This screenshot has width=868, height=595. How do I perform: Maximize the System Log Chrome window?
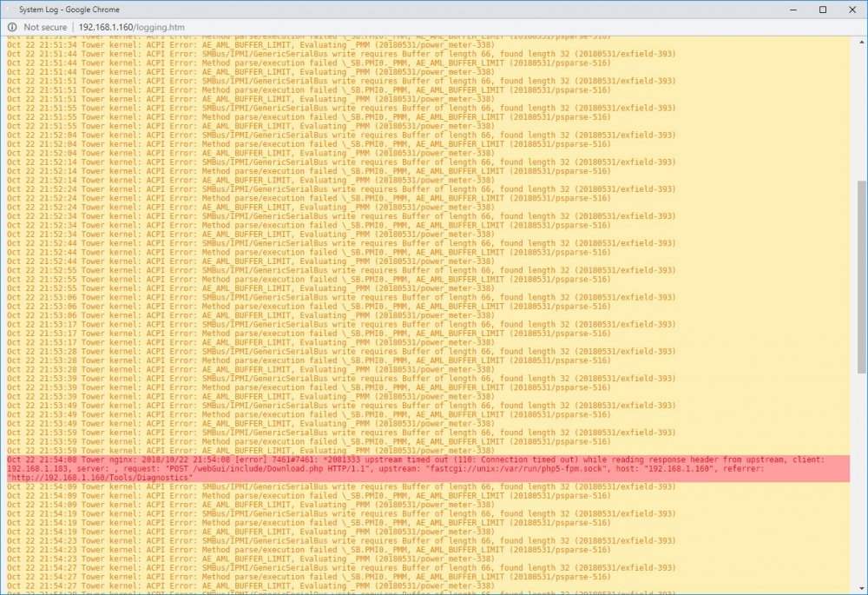(x=823, y=10)
